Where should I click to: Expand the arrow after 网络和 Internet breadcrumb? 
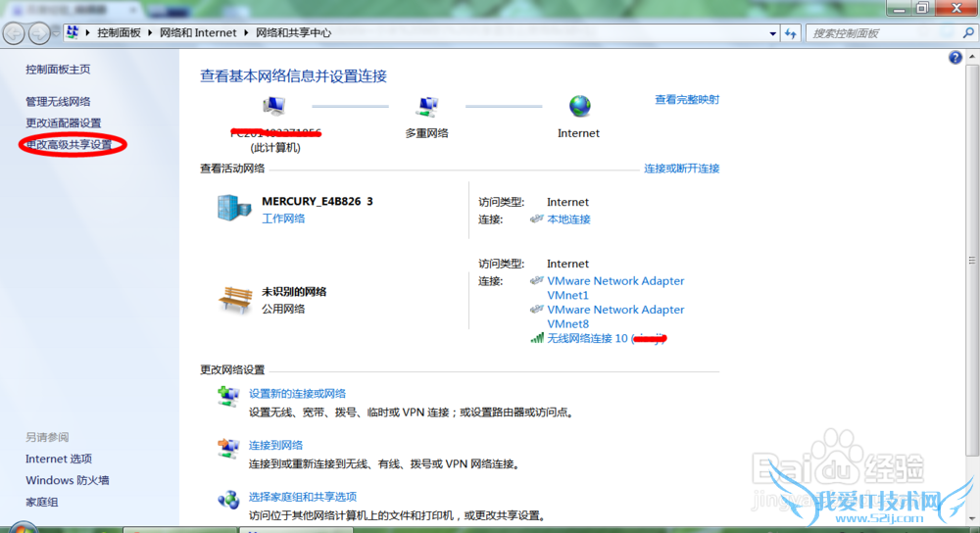246,32
